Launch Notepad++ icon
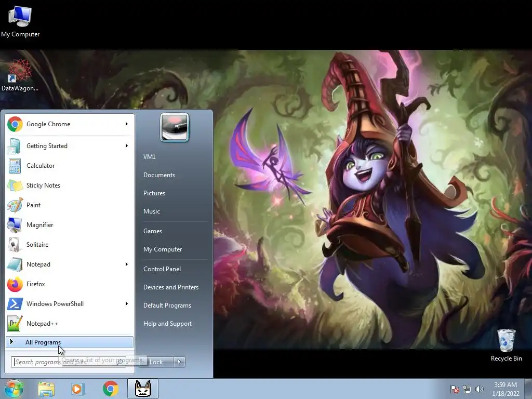Image resolution: width=532 pixels, height=399 pixels. pyautogui.click(x=15, y=324)
